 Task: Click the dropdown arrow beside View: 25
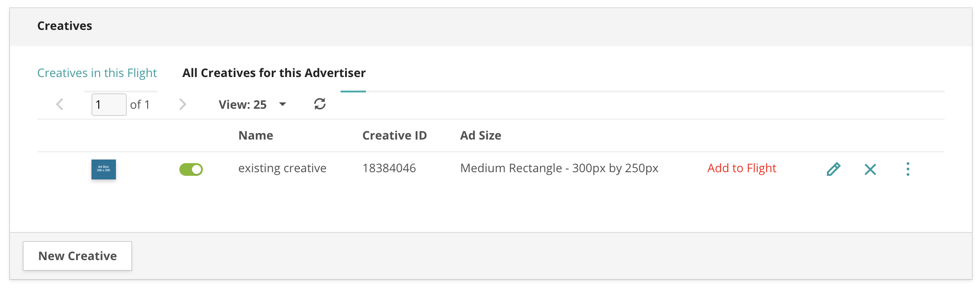point(283,104)
